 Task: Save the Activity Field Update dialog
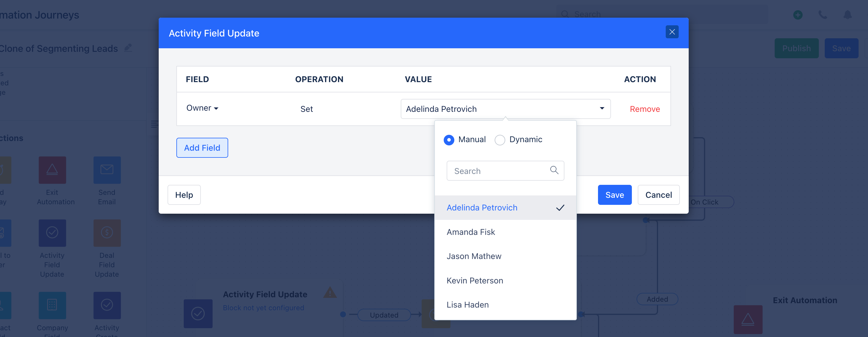tap(614, 195)
